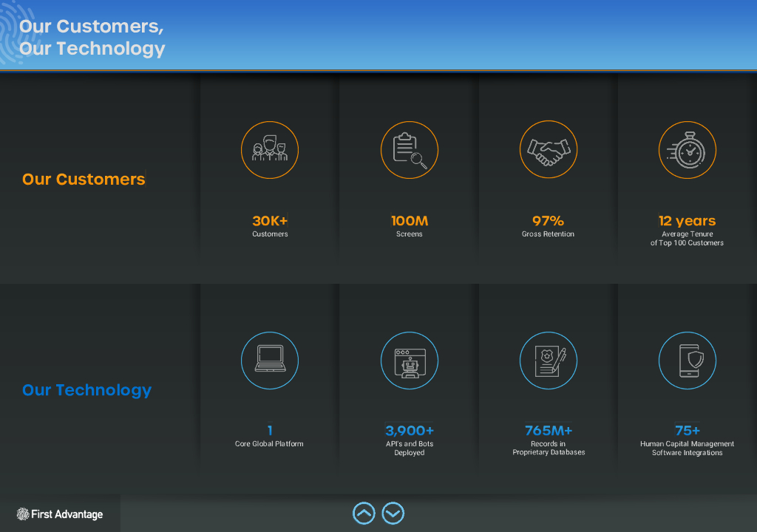Image resolution: width=757 pixels, height=532 pixels.
Task: Click the 765M+ Records statistic
Action: click(549, 431)
